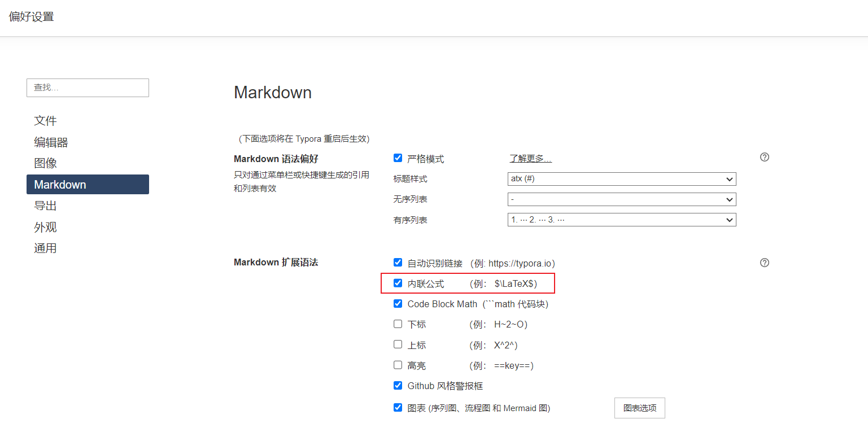The height and width of the screenshot is (432, 868).
Task: Click the help icon beside Markdown 扩展语法
Action: (765, 263)
